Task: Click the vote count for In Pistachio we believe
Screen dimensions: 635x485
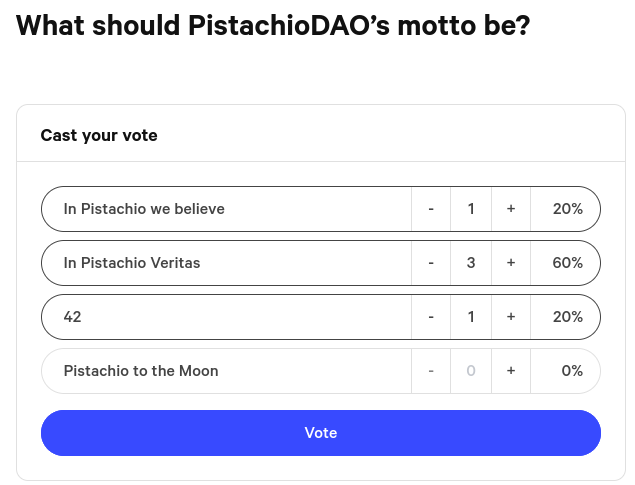Action: coord(471,209)
